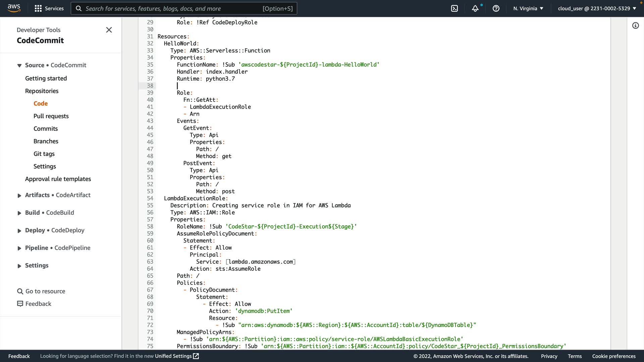
Task: Open the AWS CloudShell terminal icon
Action: pyautogui.click(x=454, y=8)
